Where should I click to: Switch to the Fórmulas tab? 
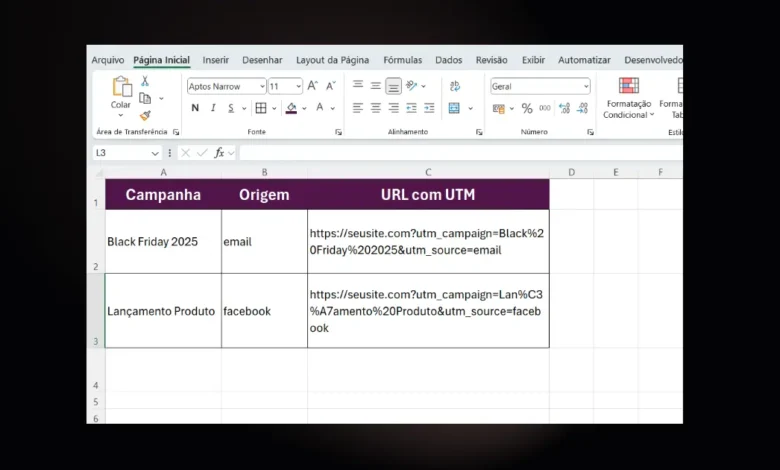[x=402, y=60]
